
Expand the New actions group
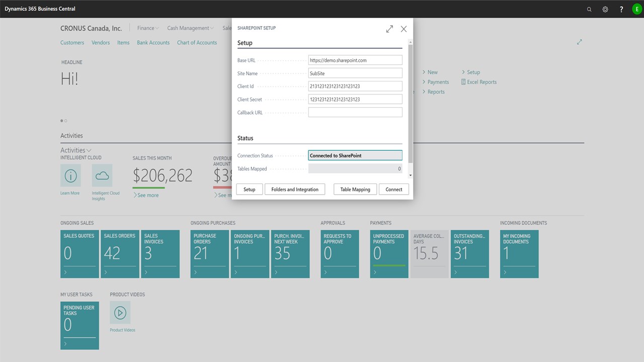[x=430, y=72]
